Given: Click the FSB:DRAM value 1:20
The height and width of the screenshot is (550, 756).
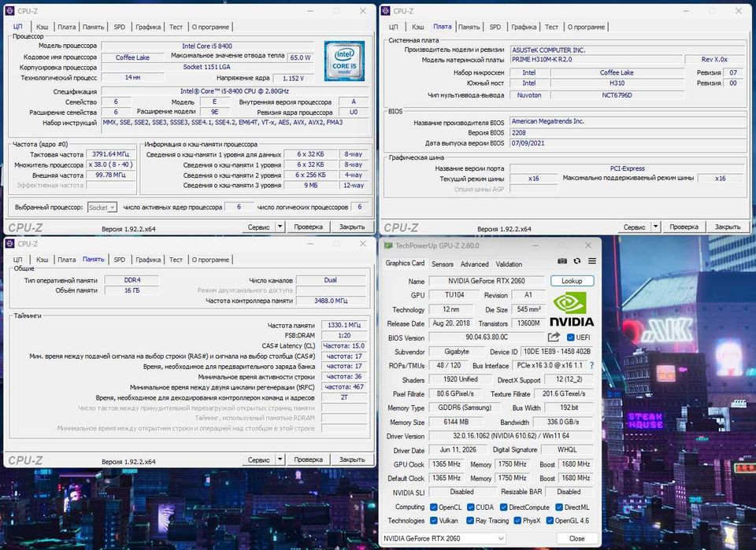Looking at the screenshot, I should [x=344, y=335].
